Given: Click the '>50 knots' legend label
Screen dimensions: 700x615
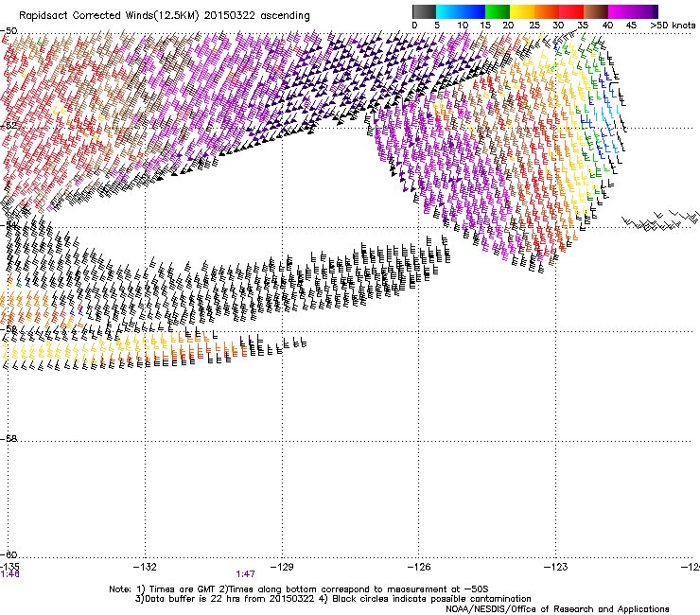Looking at the screenshot, I should 673,26.
